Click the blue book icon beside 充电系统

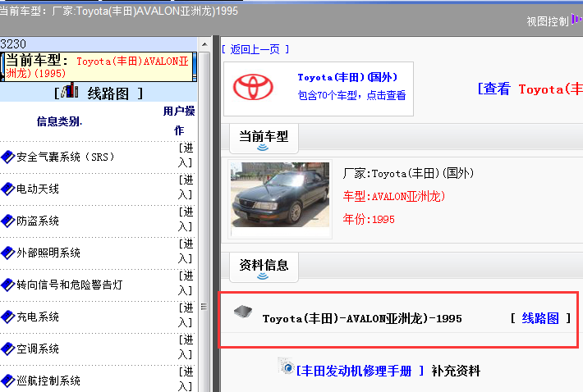[7, 317]
